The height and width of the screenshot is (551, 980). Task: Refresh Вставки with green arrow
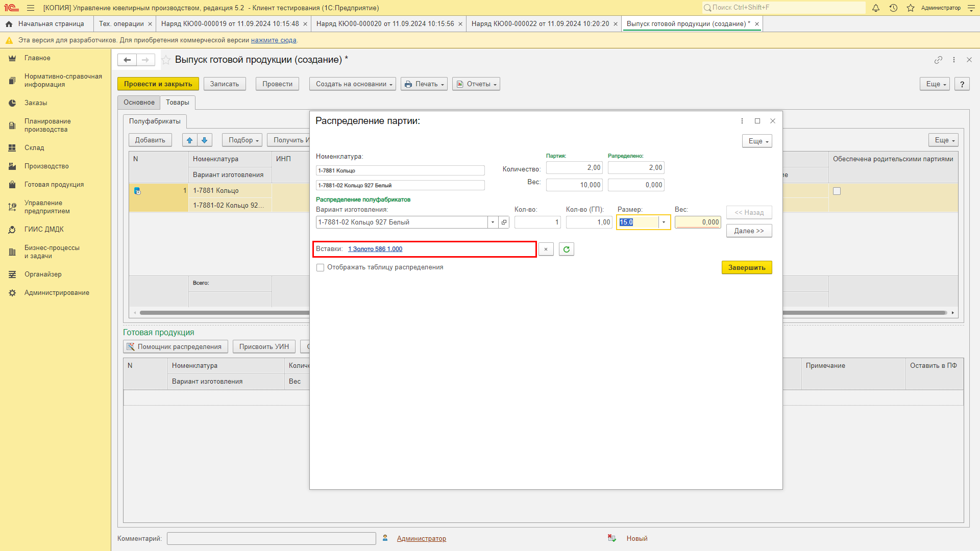(x=566, y=249)
